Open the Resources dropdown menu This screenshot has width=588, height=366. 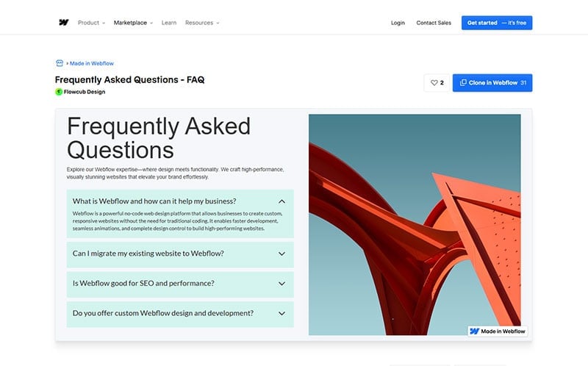[202, 23]
